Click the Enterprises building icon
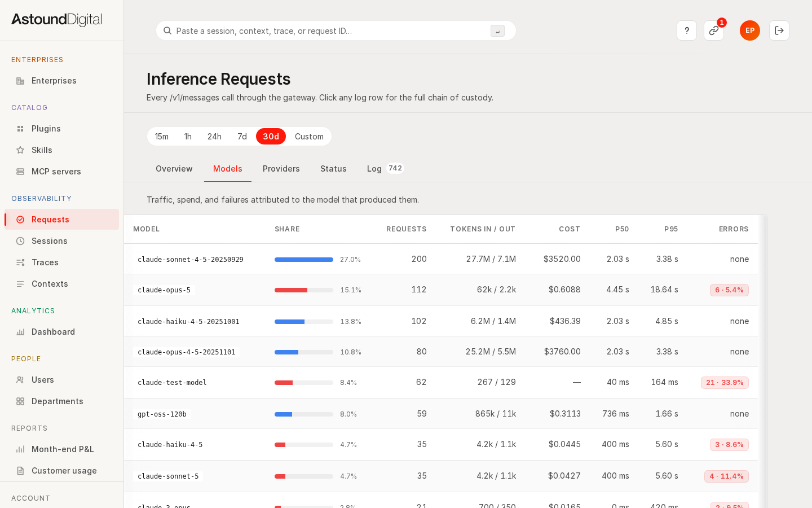Image resolution: width=812 pixels, height=508 pixels. (x=20, y=81)
